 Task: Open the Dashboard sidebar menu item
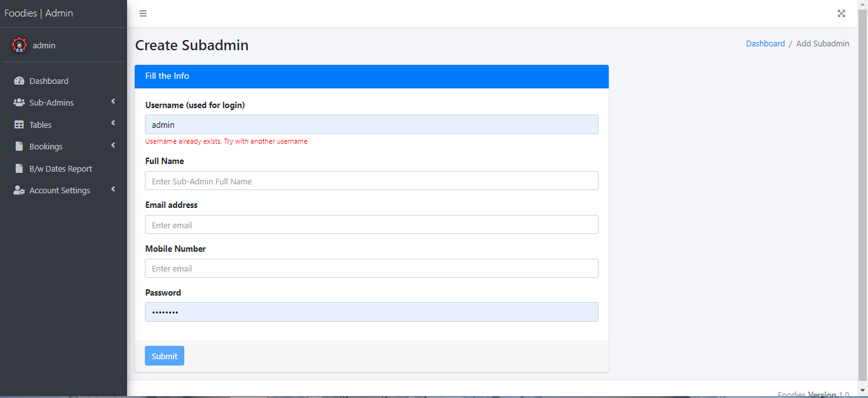(x=49, y=81)
